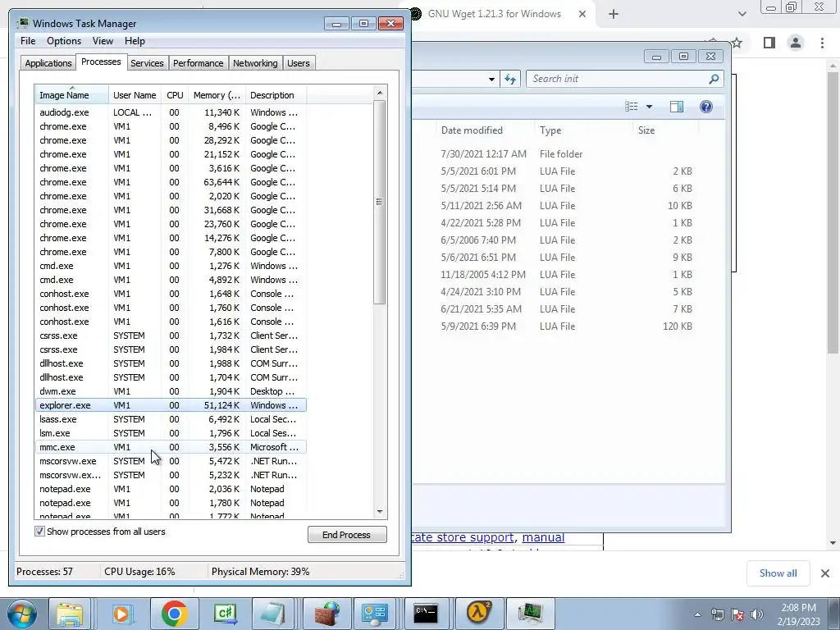The width and height of the screenshot is (840, 630).
Task: Sort processes by Memory column
Action: (x=217, y=95)
